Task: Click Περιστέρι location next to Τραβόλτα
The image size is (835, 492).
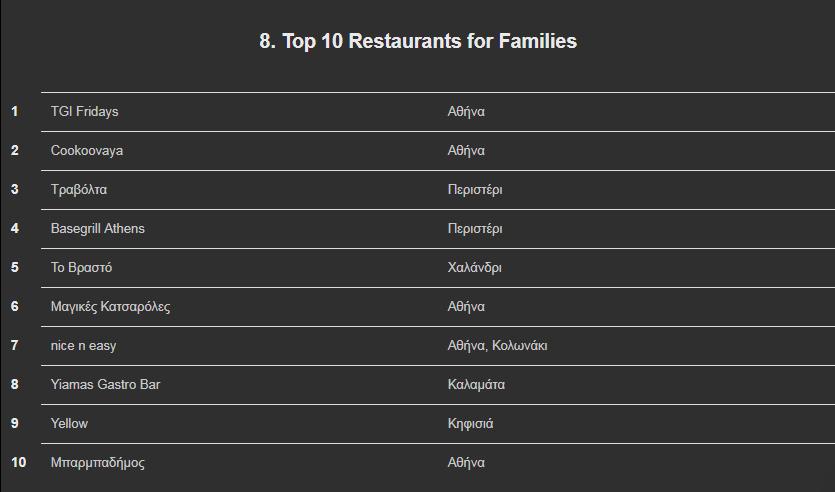Action: (475, 190)
